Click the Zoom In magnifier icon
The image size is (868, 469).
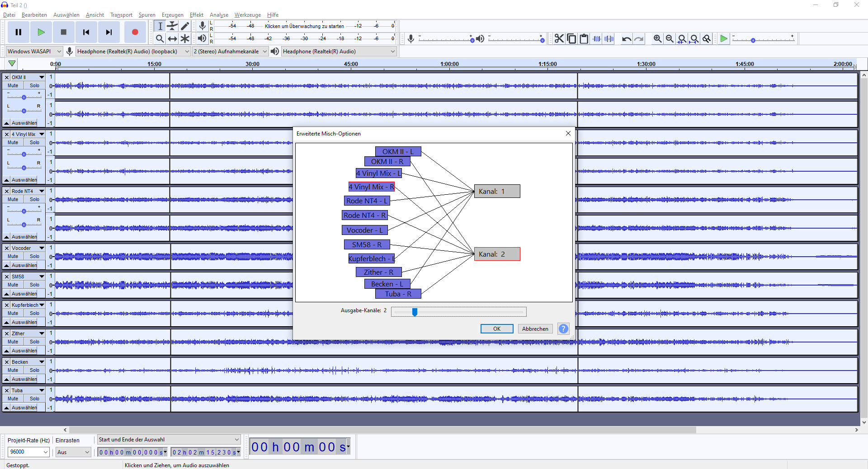click(x=657, y=39)
